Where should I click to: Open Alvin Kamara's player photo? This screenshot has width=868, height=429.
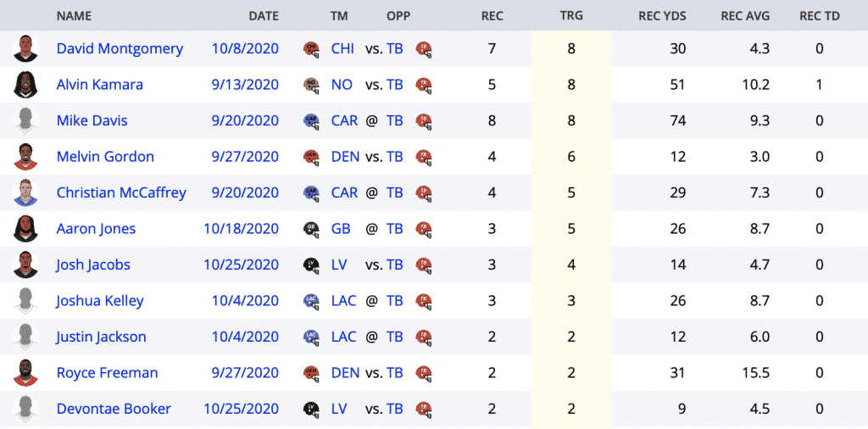click(x=25, y=85)
